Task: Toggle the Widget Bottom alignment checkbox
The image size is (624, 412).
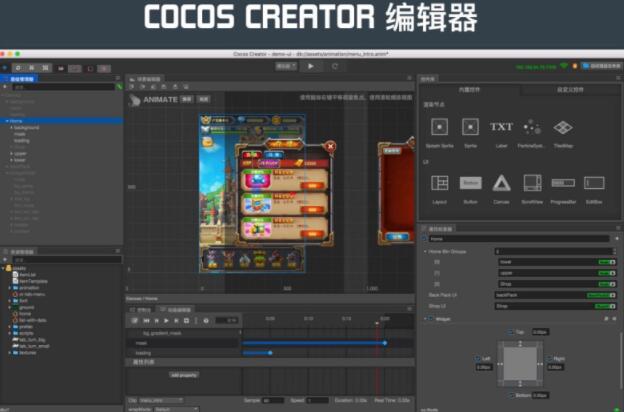Action: [x=511, y=395]
